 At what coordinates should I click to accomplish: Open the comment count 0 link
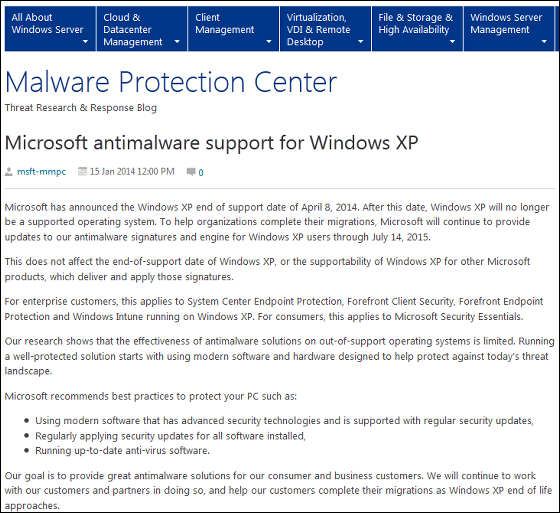pyautogui.click(x=201, y=173)
